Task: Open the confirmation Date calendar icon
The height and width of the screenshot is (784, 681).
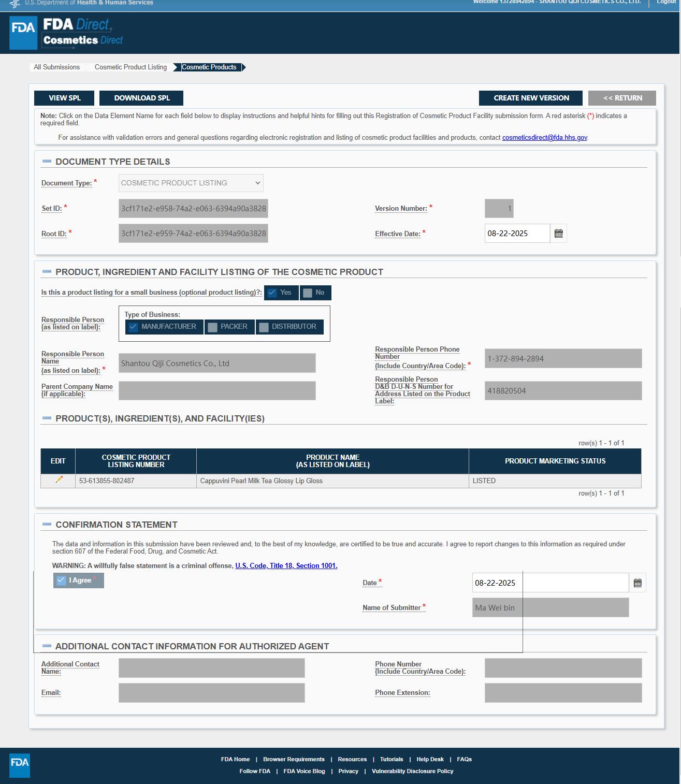Action: [x=637, y=583]
